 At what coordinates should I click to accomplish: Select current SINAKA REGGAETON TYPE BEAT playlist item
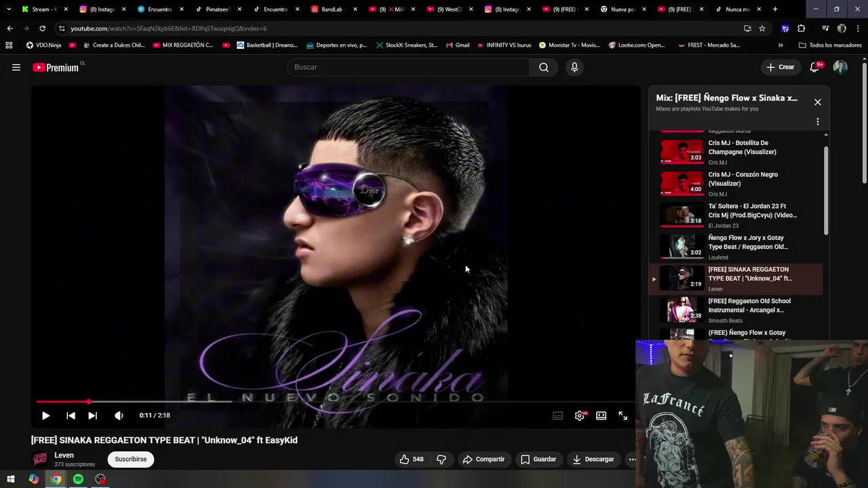[736, 279]
